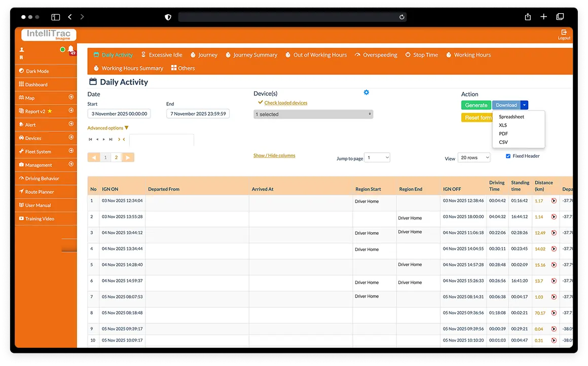Toggle the Fixed Header checkbox

[x=508, y=156]
